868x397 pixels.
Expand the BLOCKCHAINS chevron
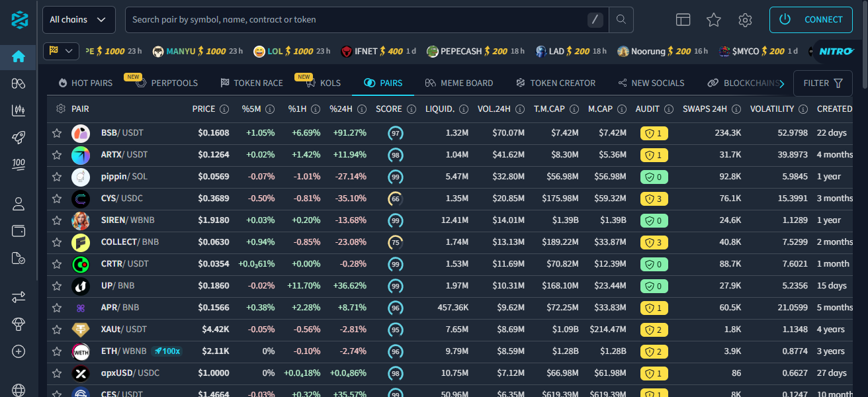pos(783,83)
